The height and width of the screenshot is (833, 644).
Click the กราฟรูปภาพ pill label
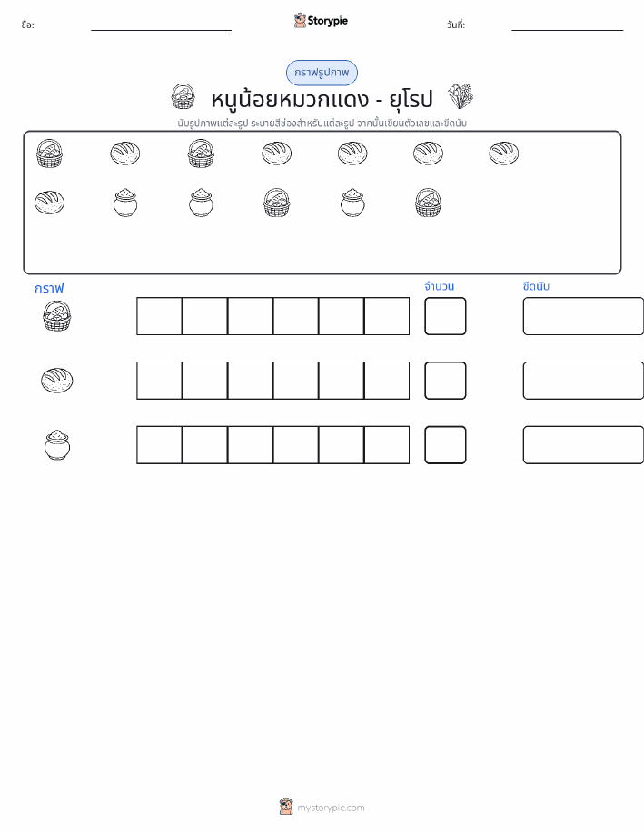coord(322,73)
